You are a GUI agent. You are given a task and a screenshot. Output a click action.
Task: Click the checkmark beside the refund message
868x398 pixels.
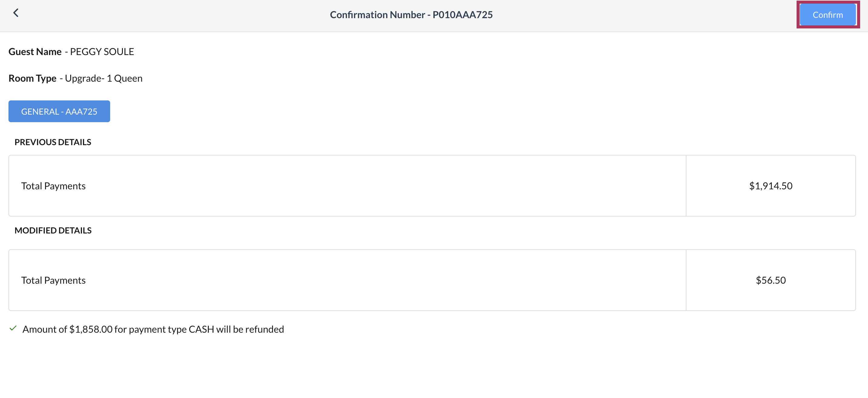[13, 328]
